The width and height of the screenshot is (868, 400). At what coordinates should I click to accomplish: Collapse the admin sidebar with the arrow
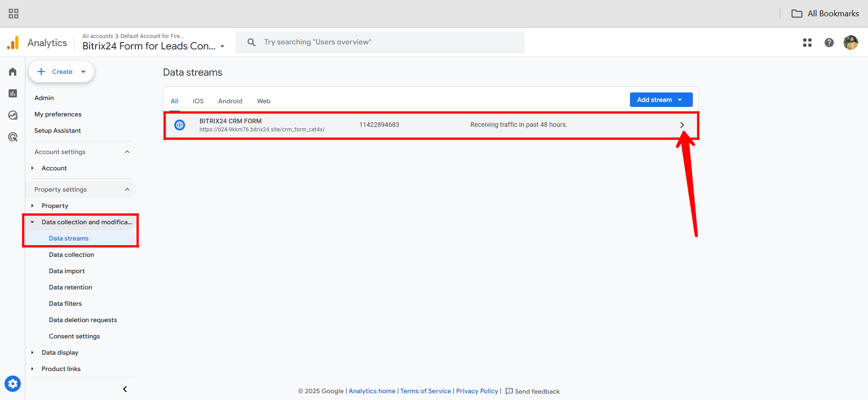(125, 389)
